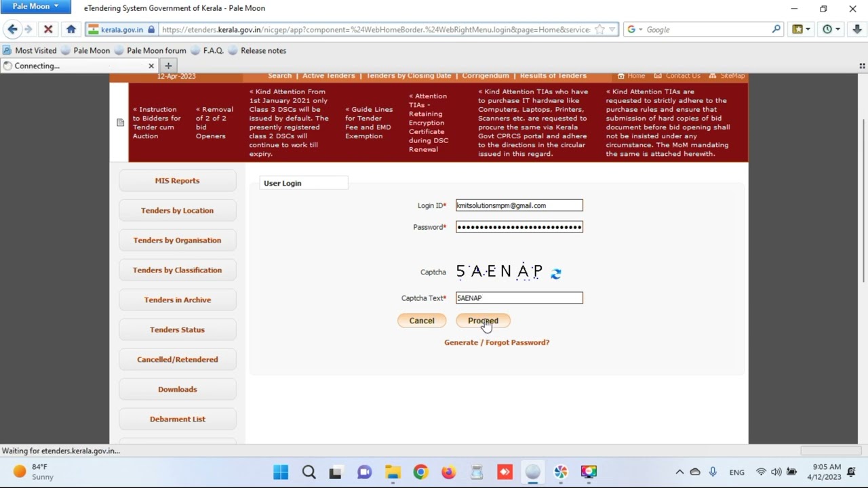Click the notice document icon

[x=120, y=123]
